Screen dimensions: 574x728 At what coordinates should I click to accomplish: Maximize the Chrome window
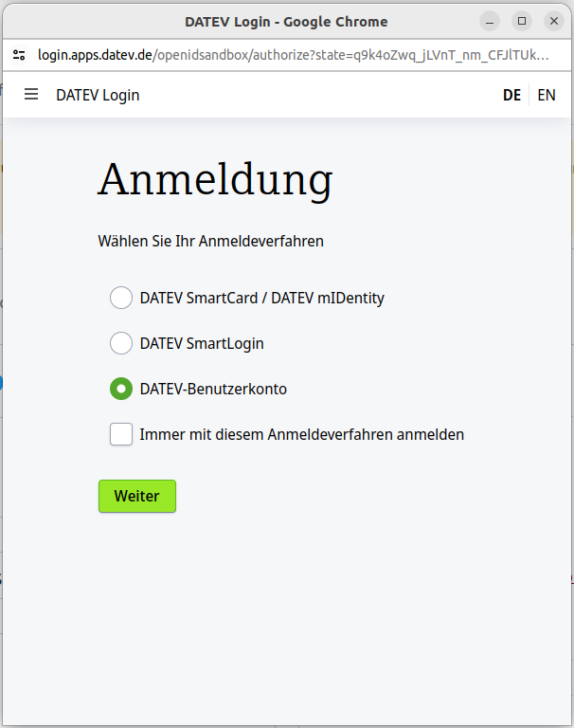pos(522,22)
